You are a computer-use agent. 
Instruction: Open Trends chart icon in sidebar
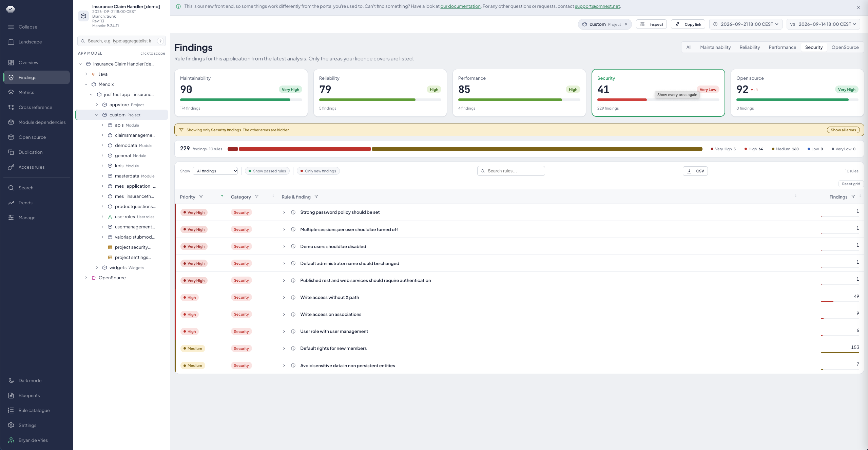11,203
